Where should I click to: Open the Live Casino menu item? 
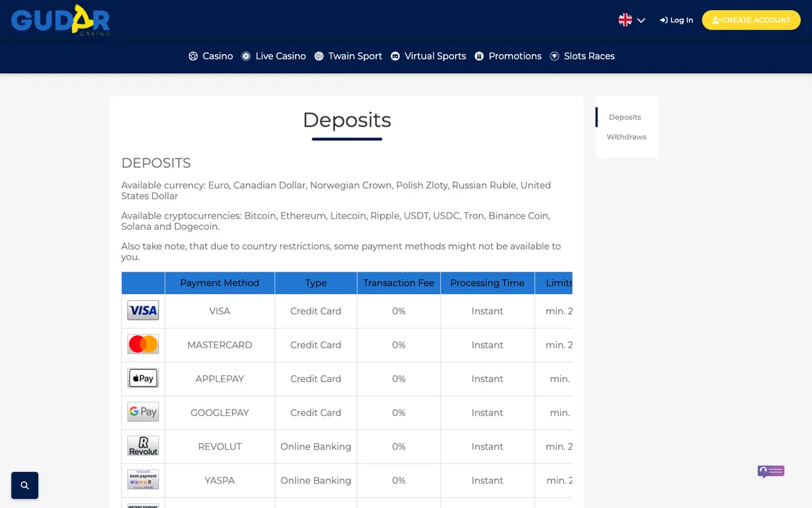point(273,56)
